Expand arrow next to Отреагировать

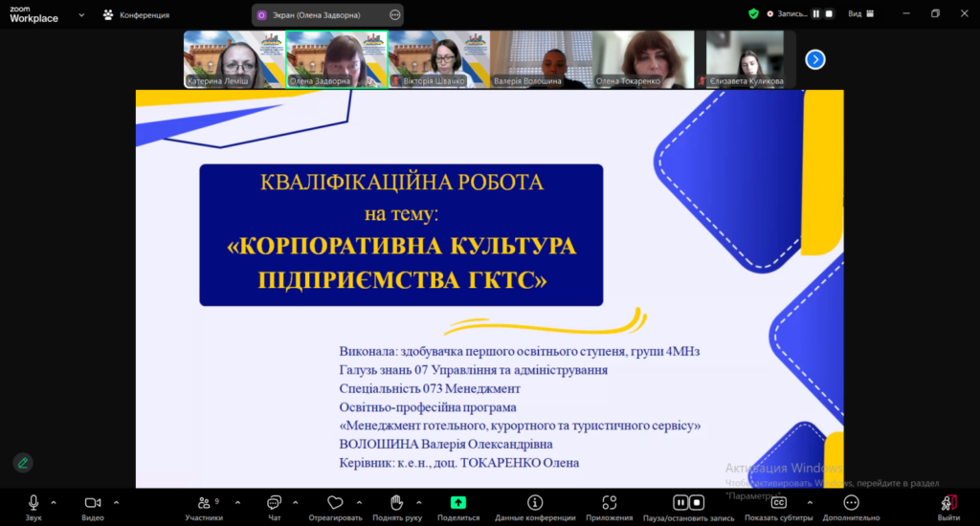click(360, 502)
